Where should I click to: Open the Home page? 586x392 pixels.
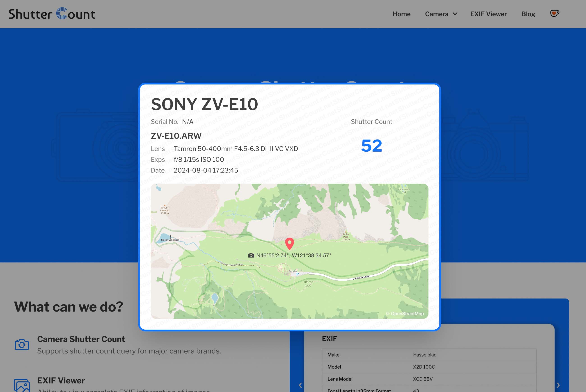(401, 14)
